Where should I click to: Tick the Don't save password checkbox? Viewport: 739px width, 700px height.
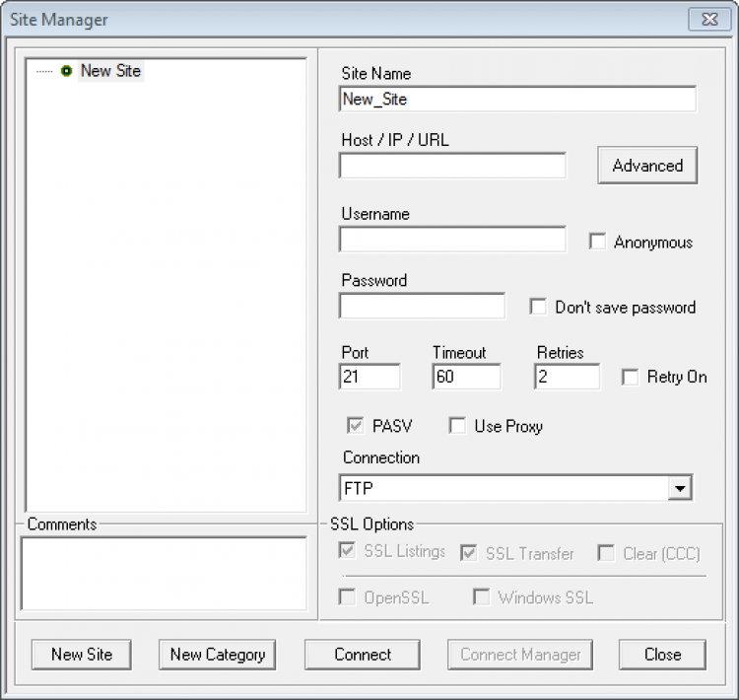(x=538, y=307)
